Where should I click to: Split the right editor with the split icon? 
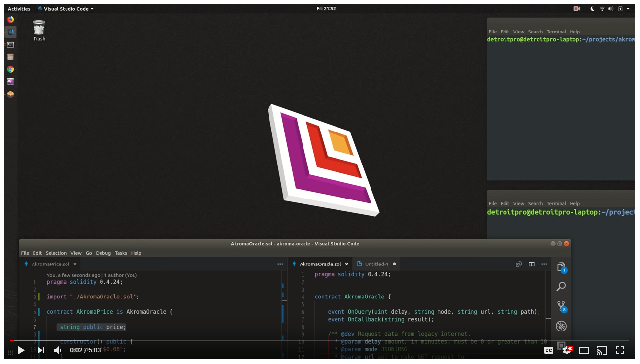pyautogui.click(x=532, y=264)
